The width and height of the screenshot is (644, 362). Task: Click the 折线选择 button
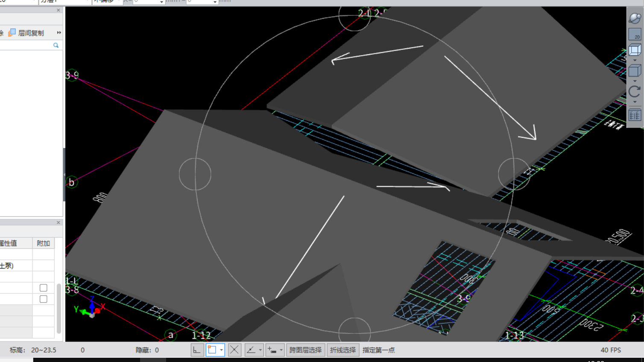pyautogui.click(x=342, y=350)
